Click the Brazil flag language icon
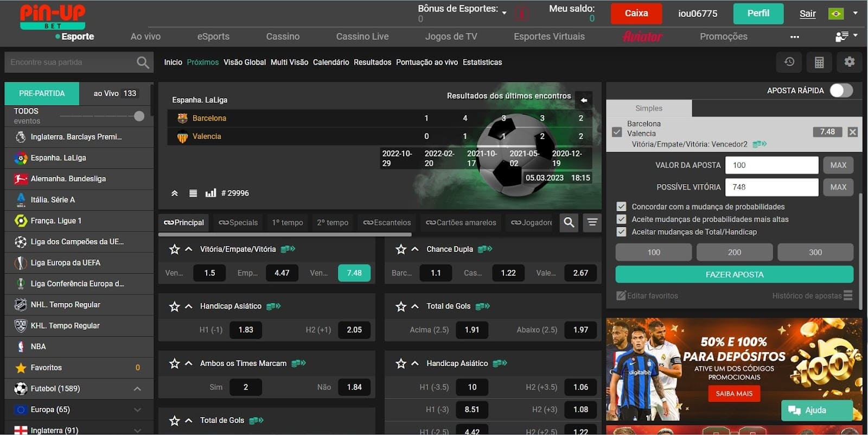868x435 pixels. pyautogui.click(x=836, y=14)
